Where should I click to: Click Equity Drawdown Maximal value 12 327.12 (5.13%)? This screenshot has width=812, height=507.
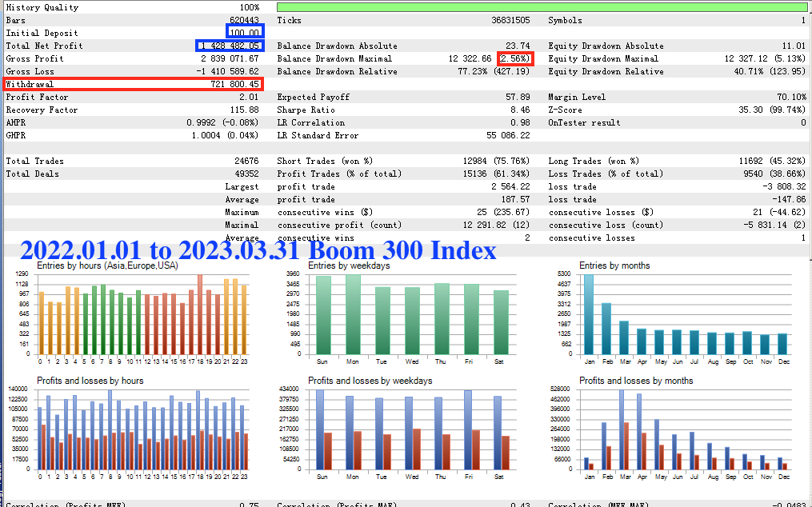(766, 58)
